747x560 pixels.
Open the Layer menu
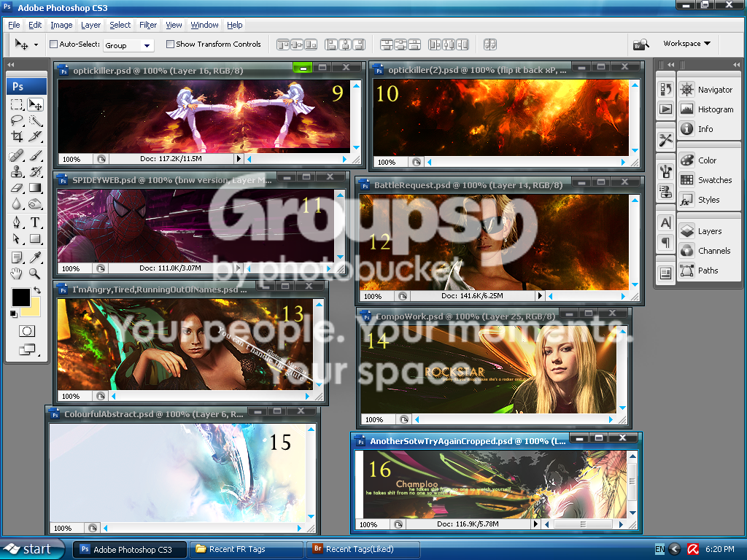[90, 25]
